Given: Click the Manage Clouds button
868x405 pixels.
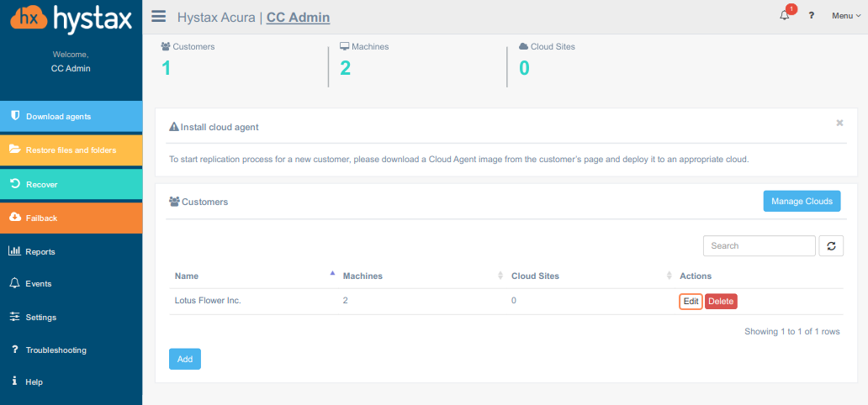Looking at the screenshot, I should [x=802, y=202].
